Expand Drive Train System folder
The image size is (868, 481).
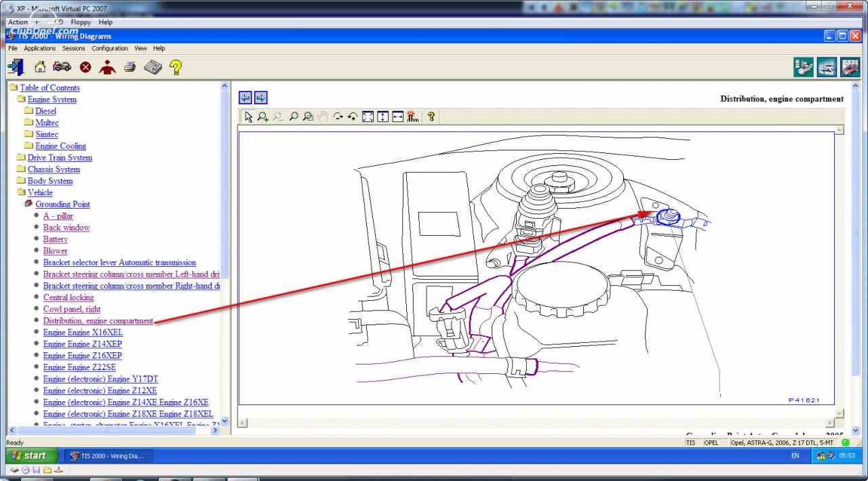(60, 157)
